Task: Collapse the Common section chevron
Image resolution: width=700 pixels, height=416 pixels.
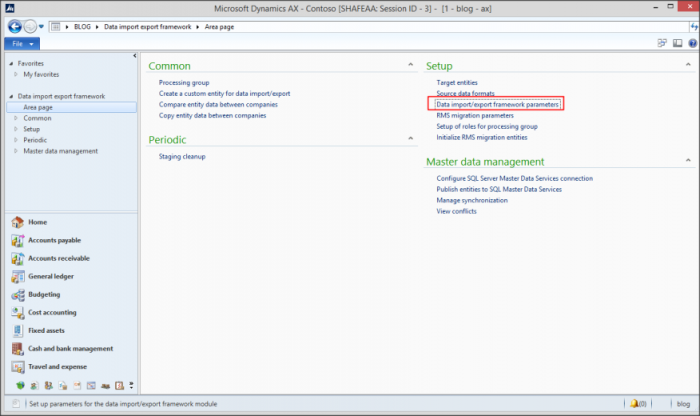Action: (412, 66)
